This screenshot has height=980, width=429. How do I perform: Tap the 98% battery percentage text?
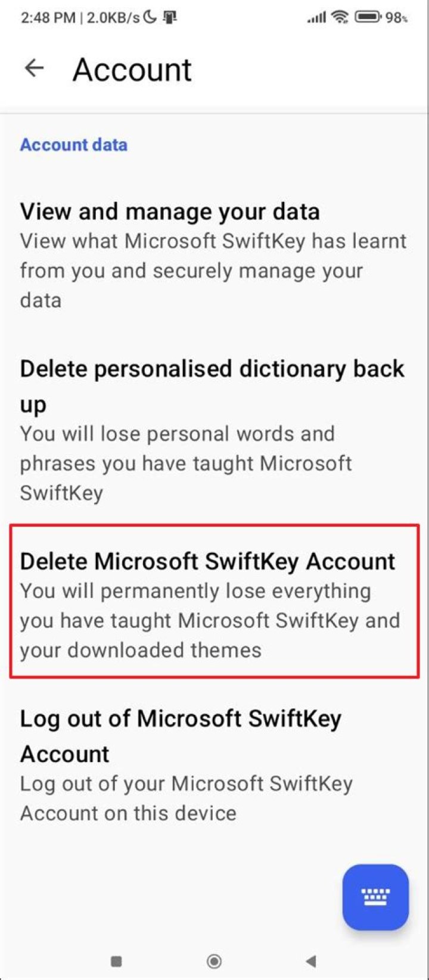(x=396, y=17)
